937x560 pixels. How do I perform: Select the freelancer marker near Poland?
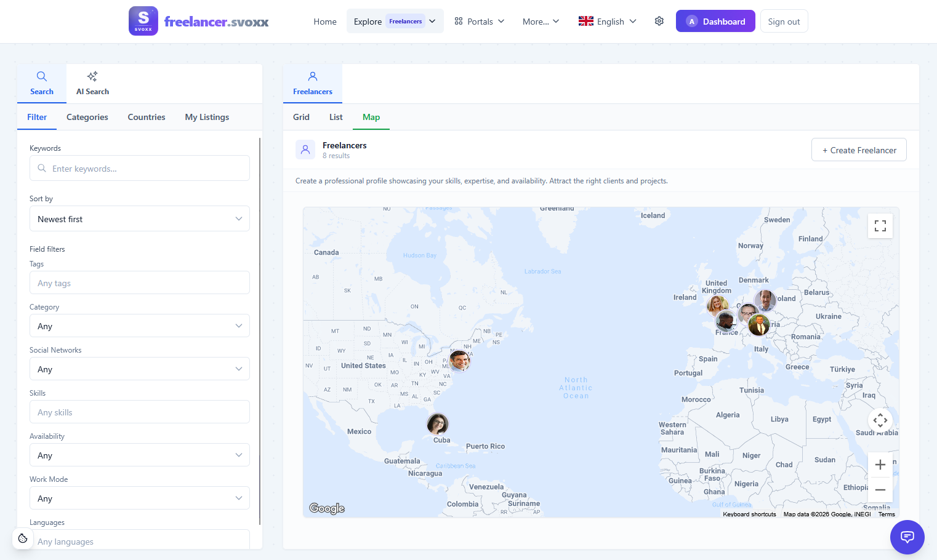(765, 300)
